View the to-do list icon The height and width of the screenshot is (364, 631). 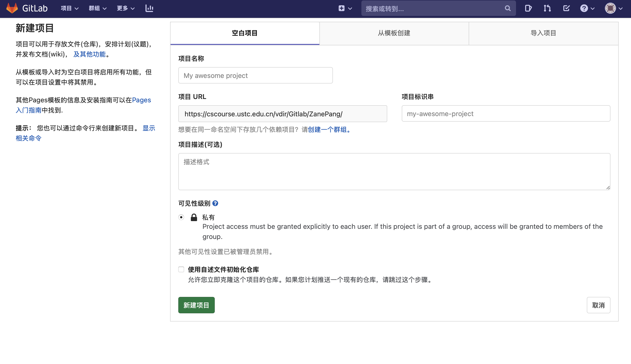click(x=566, y=8)
